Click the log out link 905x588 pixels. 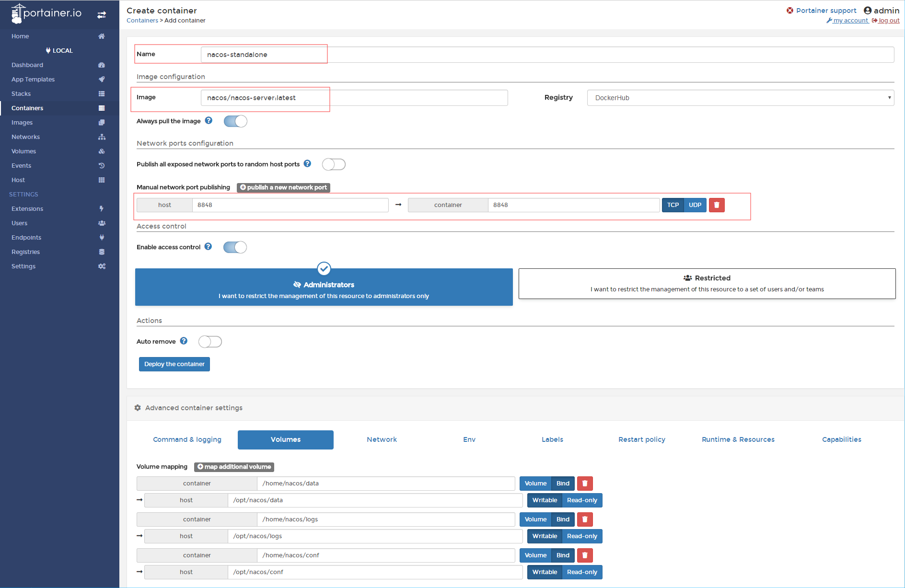pyautogui.click(x=885, y=21)
